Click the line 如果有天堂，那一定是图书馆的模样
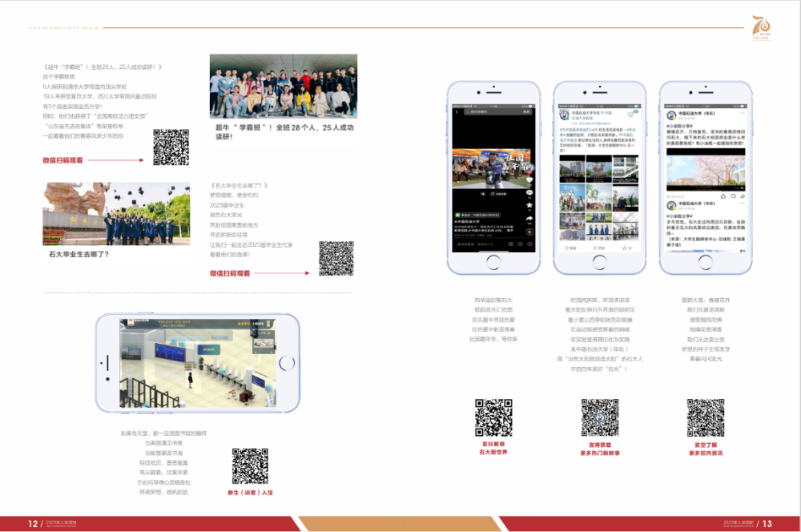Viewport: 801px width, 532px height. coord(163,433)
